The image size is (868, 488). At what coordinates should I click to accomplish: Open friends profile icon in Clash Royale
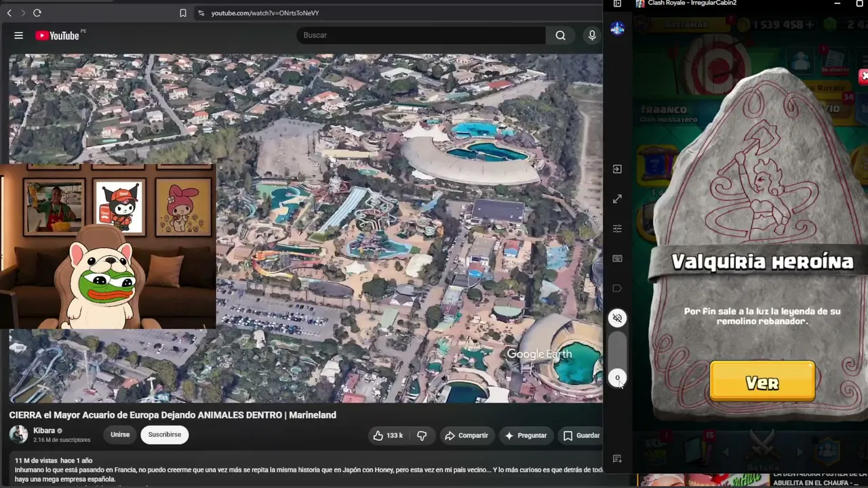click(x=801, y=61)
